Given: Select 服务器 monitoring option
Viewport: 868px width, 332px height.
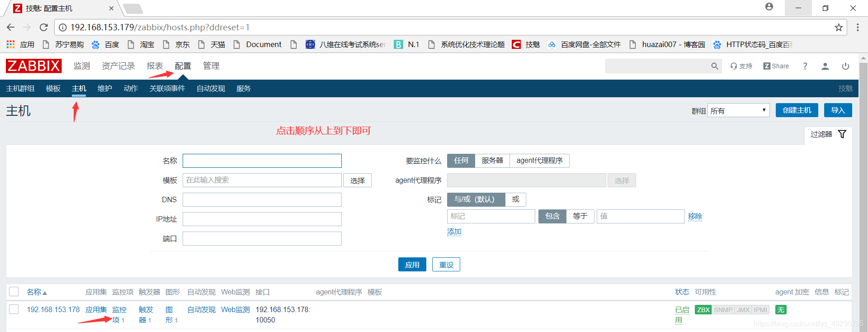Looking at the screenshot, I should click(x=492, y=161).
